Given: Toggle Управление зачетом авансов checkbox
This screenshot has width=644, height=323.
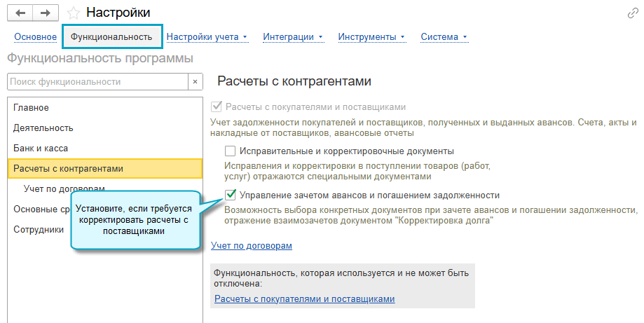Looking at the screenshot, I should [x=230, y=195].
